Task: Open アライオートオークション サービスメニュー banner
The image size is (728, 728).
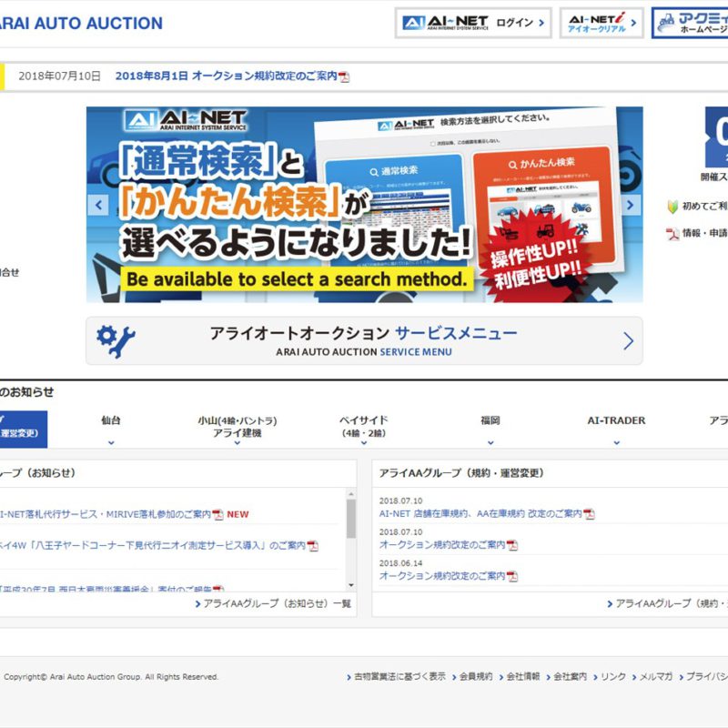Action: (365, 340)
